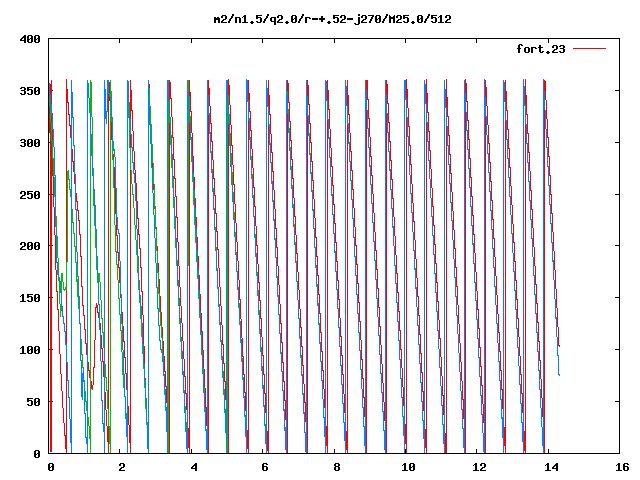Select y-axis label 100
This screenshot has height=480, width=640.
click(x=30, y=350)
